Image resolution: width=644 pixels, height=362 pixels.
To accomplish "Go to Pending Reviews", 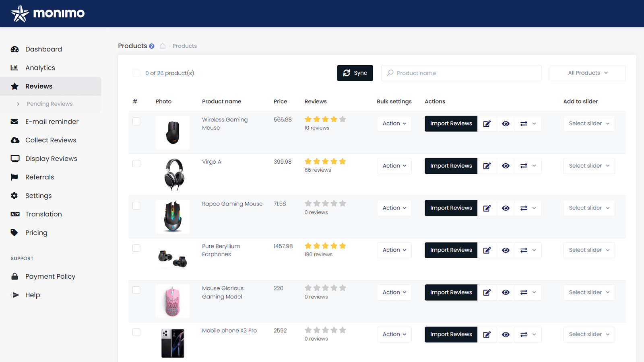I will click(x=50, y=104).
